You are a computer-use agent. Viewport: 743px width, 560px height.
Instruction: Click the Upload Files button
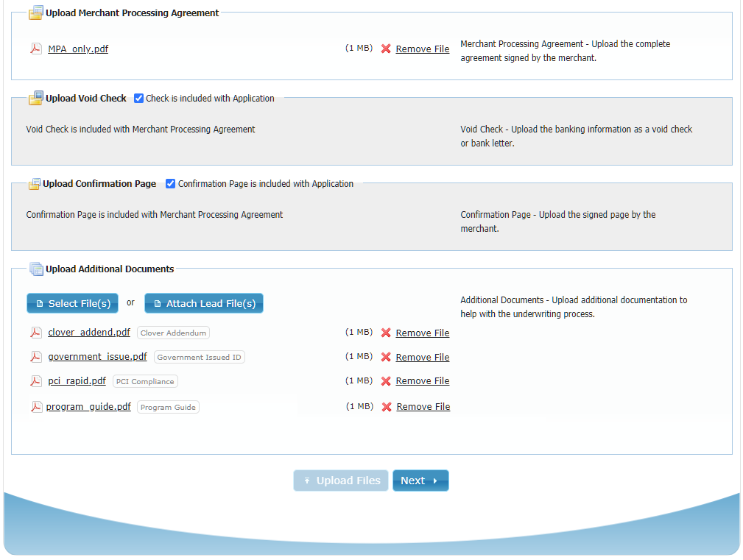[x=341, y=481]
